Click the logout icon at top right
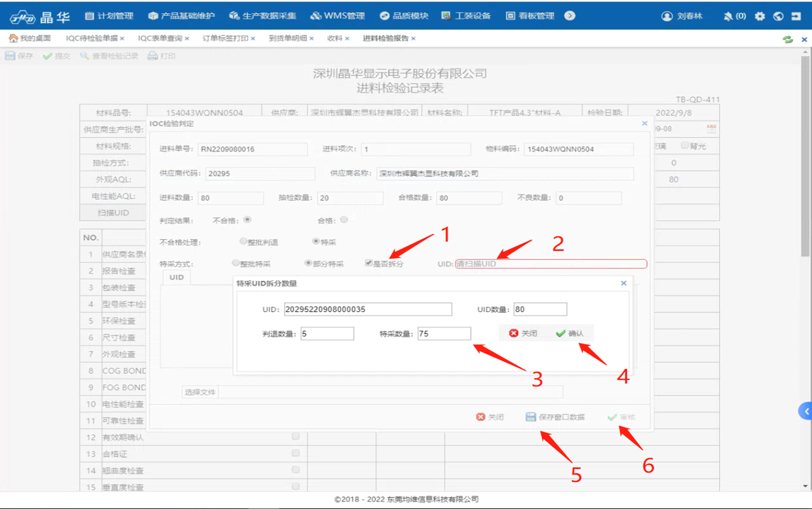Image resolution: width=812 pixels, height=509 pixels. (x=797, y=16)
